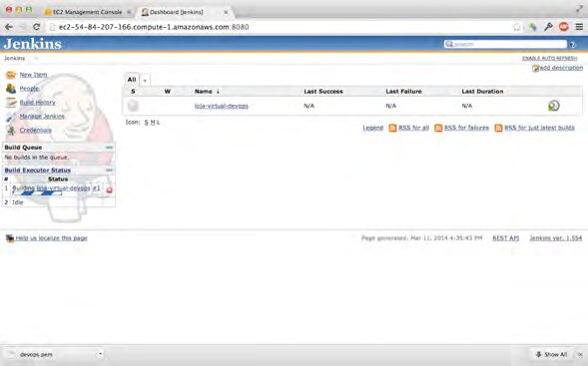Click Show All downloads button
Screen dimensions: 588x366
point(551,354)
